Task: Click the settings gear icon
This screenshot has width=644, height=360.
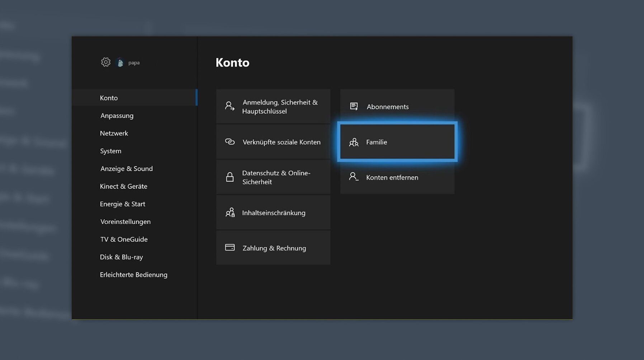Action: (x=105, y=62)
